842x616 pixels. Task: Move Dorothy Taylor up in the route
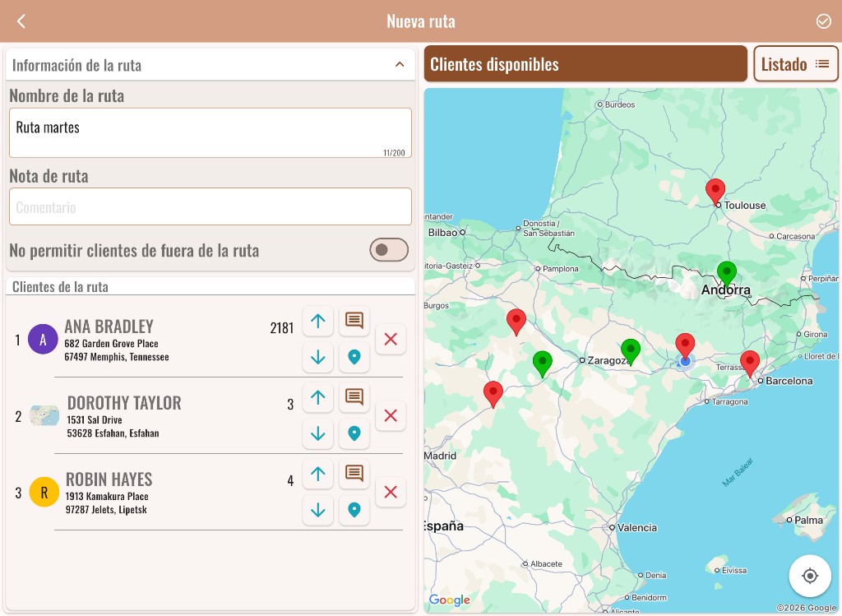click(318, 397)
